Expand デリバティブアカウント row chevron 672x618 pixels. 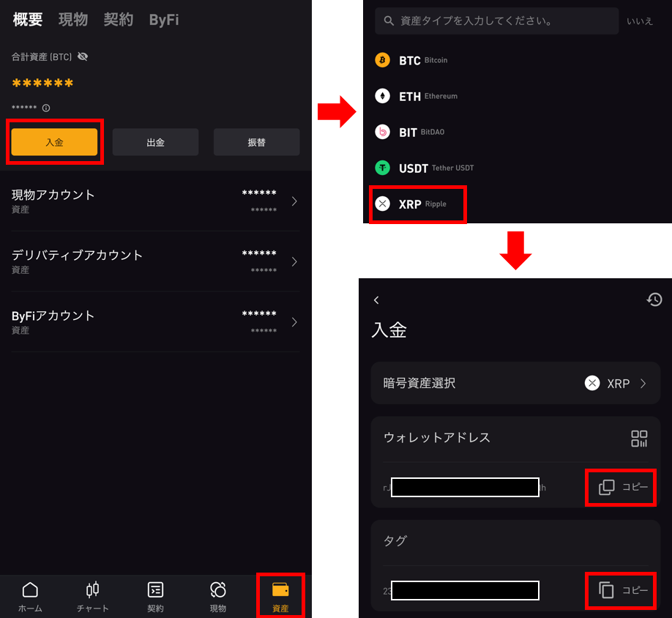(294, 261)
